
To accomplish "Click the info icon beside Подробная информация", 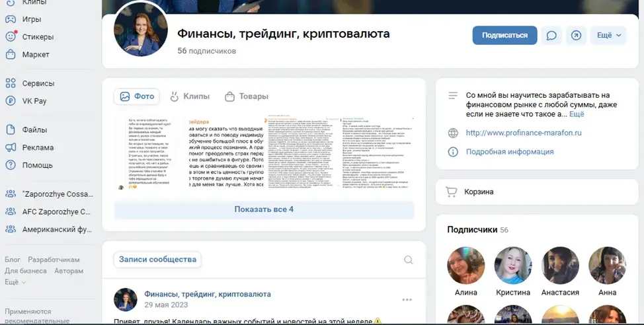I will 453,152.
